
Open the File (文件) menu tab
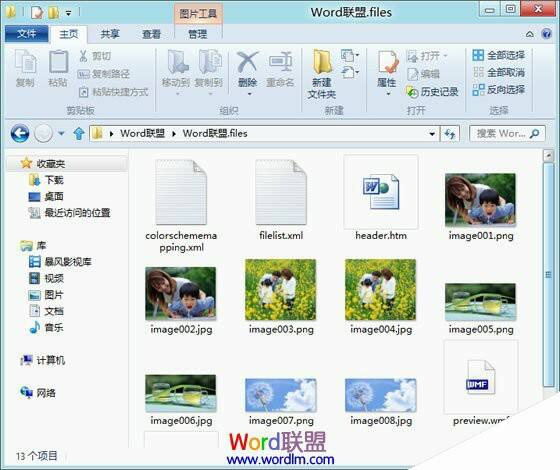[x=26, y=34]
